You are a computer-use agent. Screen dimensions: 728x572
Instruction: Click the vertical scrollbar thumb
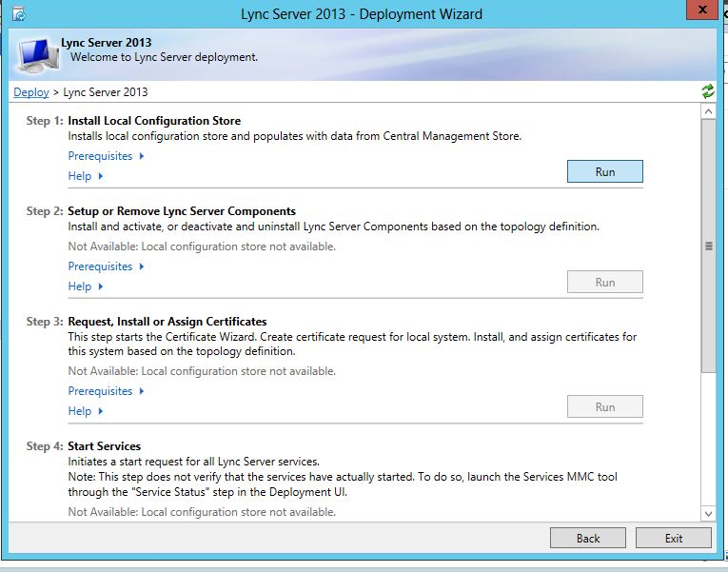pyautogui.click(x=709, y=246)
